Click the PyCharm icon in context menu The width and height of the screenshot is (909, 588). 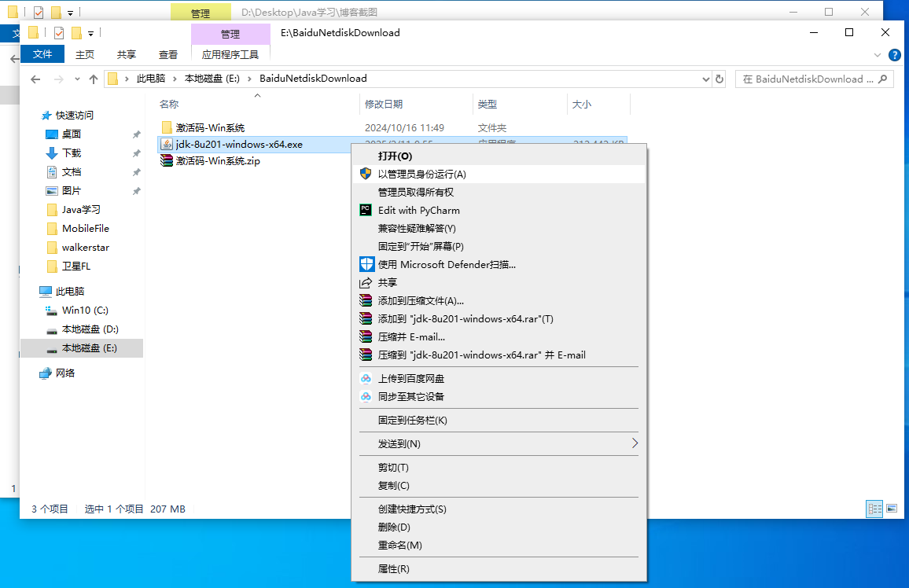(x=365, y=210)
